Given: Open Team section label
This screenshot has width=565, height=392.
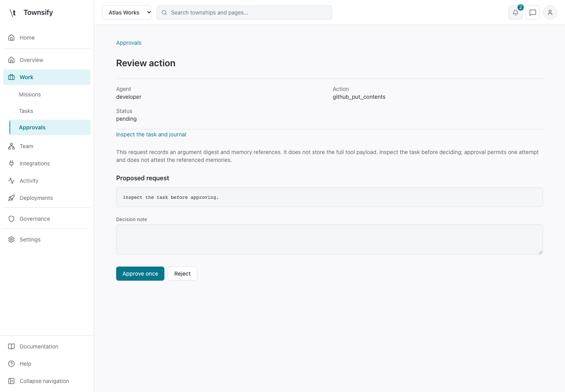Looking at the screenshot, I should point(26,146).
